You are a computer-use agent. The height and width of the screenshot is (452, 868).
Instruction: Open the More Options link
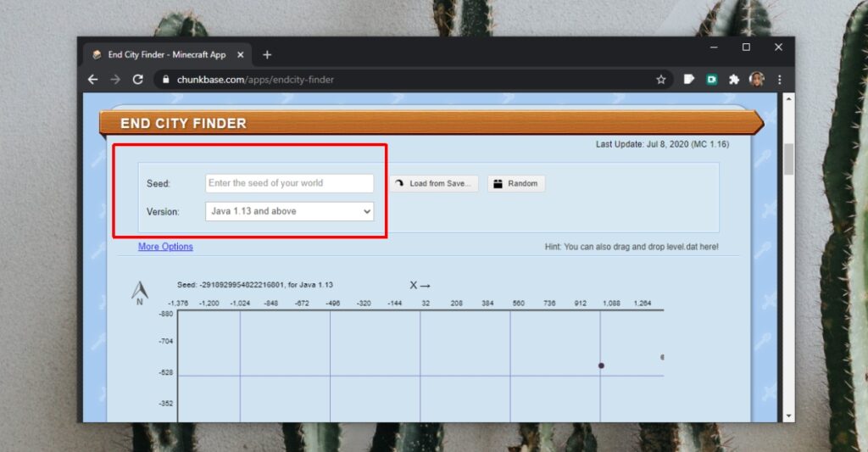click(165, 247)
